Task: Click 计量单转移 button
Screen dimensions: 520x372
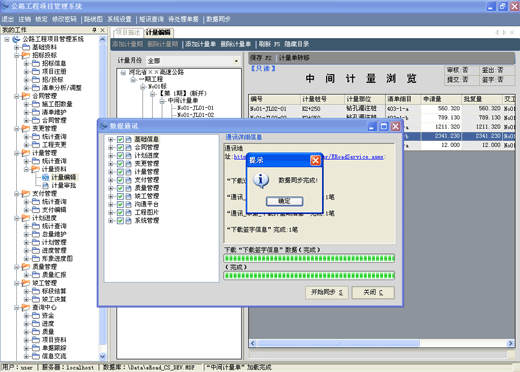Action: tap(294, 58)
